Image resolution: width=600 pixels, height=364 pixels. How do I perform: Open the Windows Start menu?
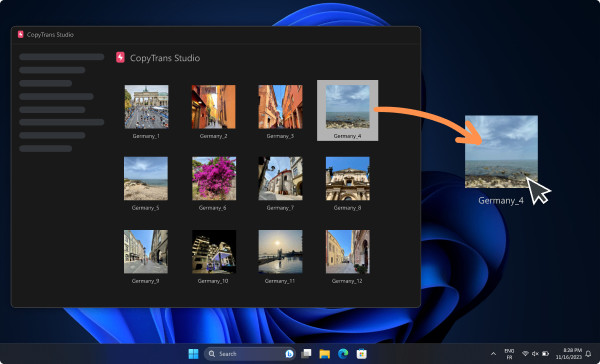[x=194, y=354]
